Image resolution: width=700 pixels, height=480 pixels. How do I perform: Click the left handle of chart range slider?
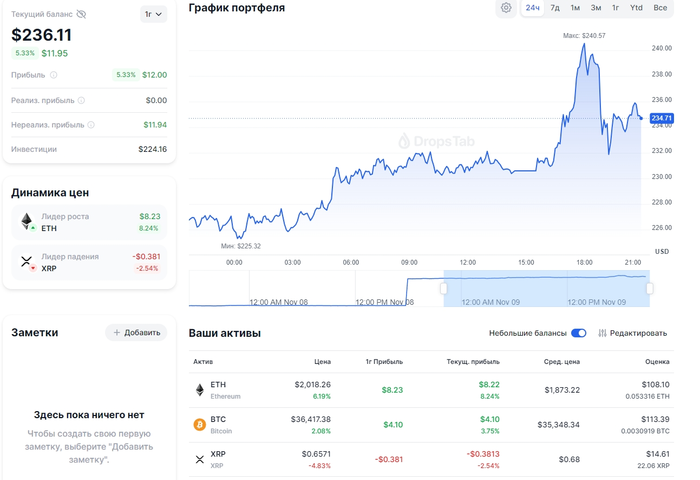click(444, 288)
